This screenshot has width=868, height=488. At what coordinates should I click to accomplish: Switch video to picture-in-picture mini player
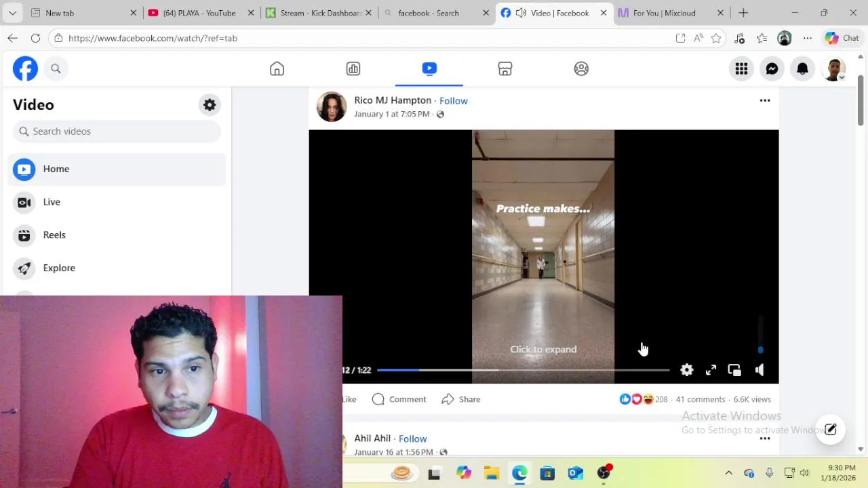[734, 370]
